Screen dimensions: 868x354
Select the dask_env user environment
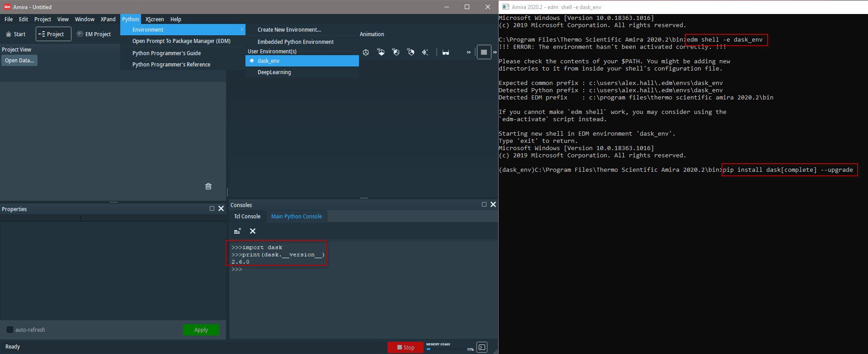(269, 61)
